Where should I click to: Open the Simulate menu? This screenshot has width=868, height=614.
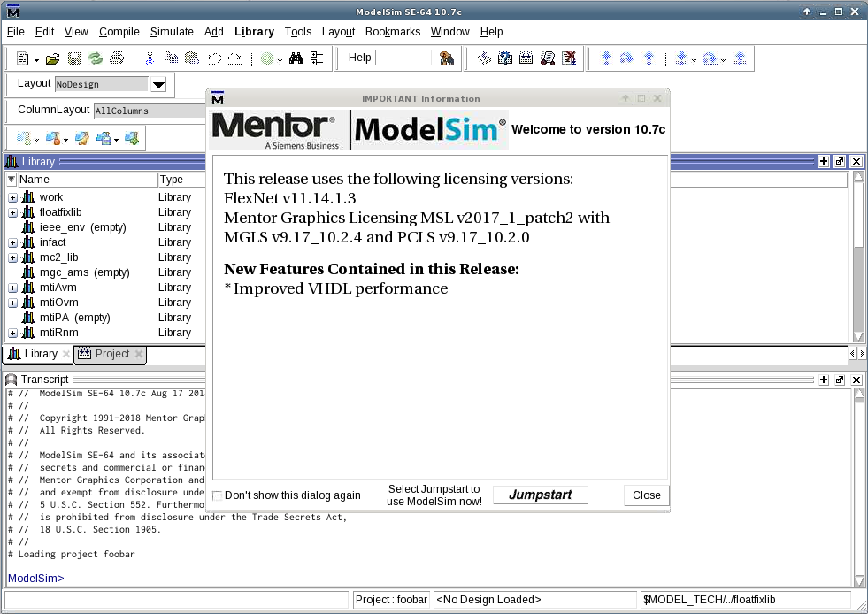click(172, 32)
